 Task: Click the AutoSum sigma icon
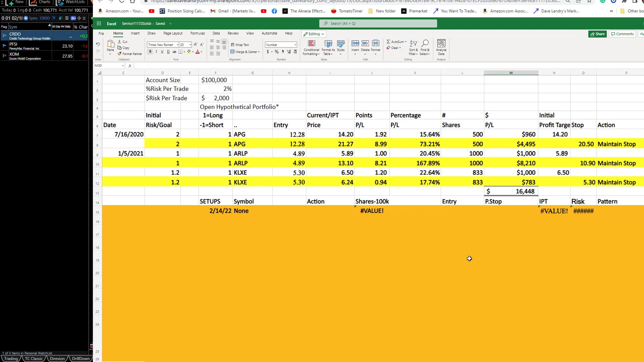click(x=388, y=42)
